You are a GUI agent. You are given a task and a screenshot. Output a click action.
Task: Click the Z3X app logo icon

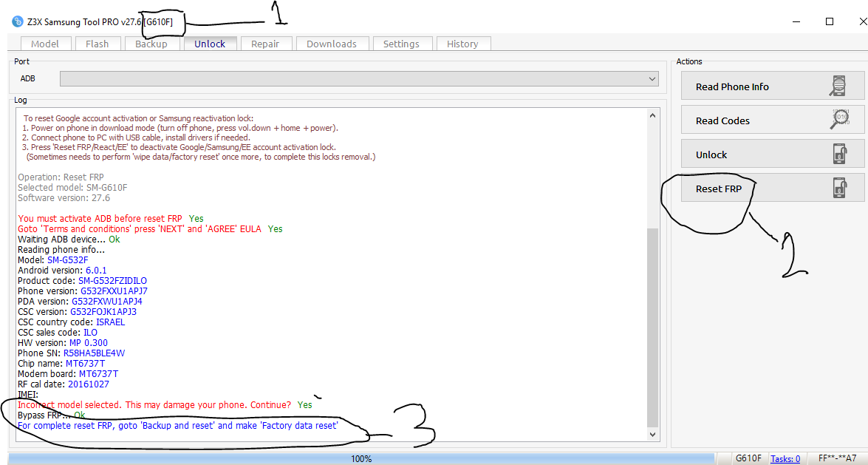pos(17,21)
